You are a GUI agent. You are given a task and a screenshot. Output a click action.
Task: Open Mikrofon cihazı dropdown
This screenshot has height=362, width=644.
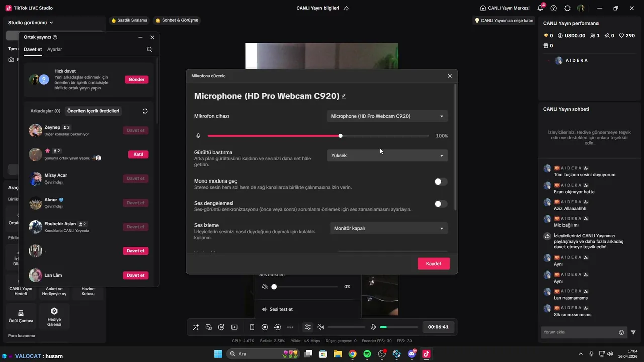(x=387, y=116)
